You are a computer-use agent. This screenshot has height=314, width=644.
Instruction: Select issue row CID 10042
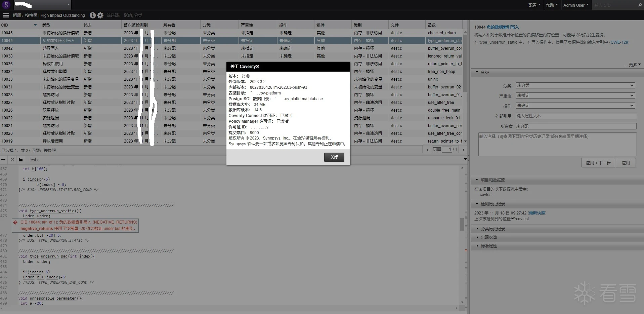click(x=231, y=48)
